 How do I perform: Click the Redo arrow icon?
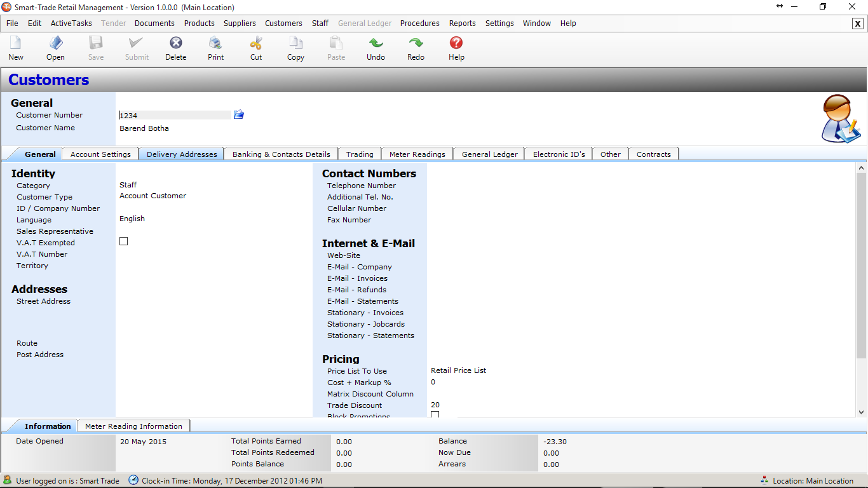(x=416, y=43)
